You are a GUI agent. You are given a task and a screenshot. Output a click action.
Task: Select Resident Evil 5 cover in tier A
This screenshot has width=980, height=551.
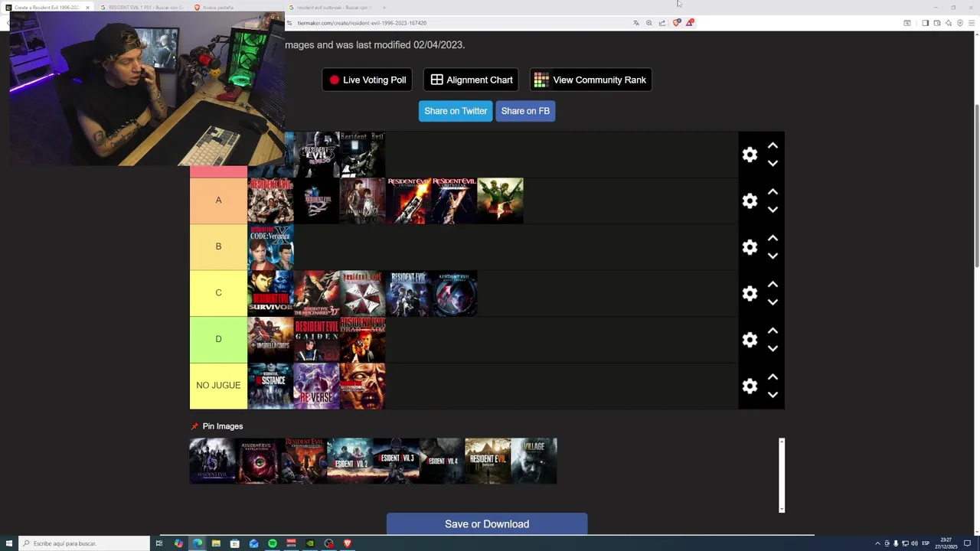[500, 201]
